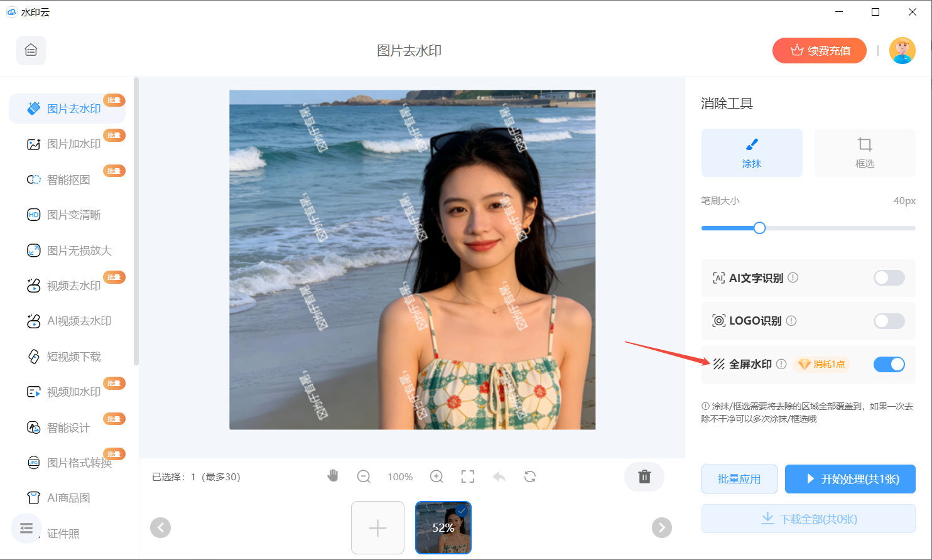Turn on LOGO识别 detection
Viewport: 932px width, 560px height.
click(889, 321)
